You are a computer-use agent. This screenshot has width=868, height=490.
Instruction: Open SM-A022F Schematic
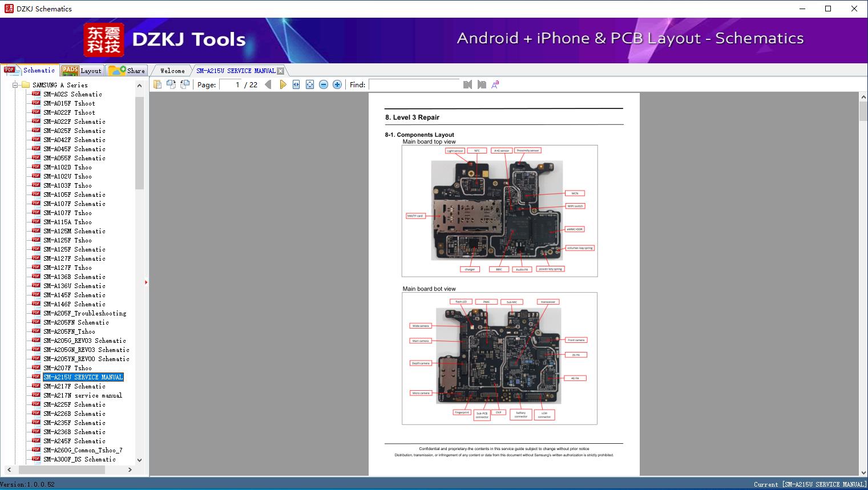pos(74,122)
